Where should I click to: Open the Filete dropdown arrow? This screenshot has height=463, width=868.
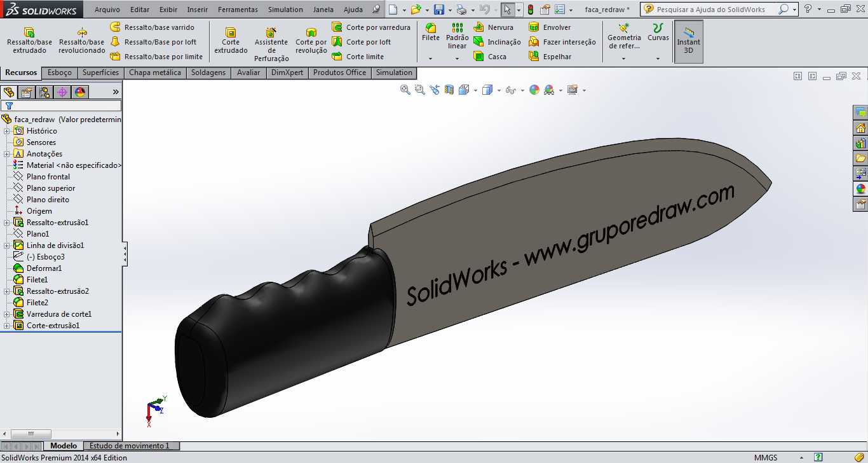pyautogui.click(x=431, y=59)
